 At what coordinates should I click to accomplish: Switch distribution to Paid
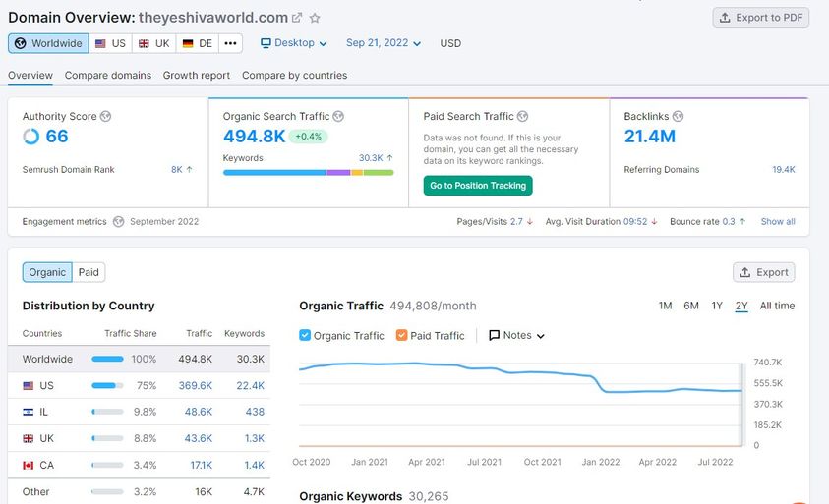click(x=89, y=272)
